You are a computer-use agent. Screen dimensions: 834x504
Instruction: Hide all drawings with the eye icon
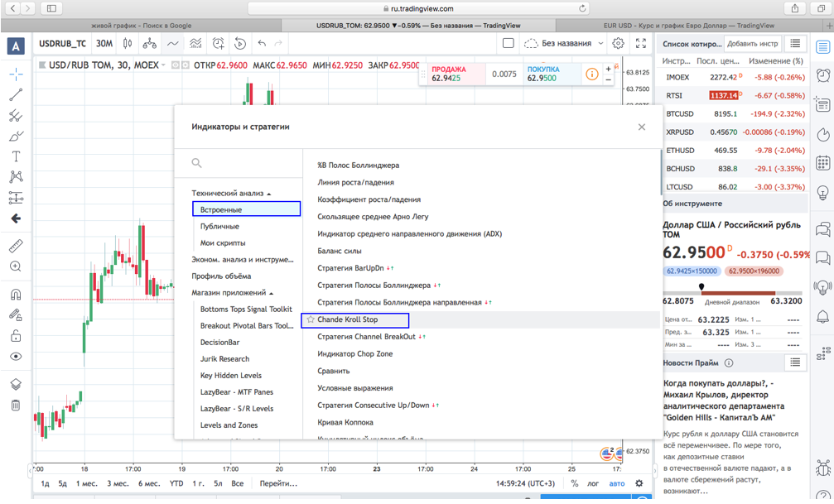[16, 356]
